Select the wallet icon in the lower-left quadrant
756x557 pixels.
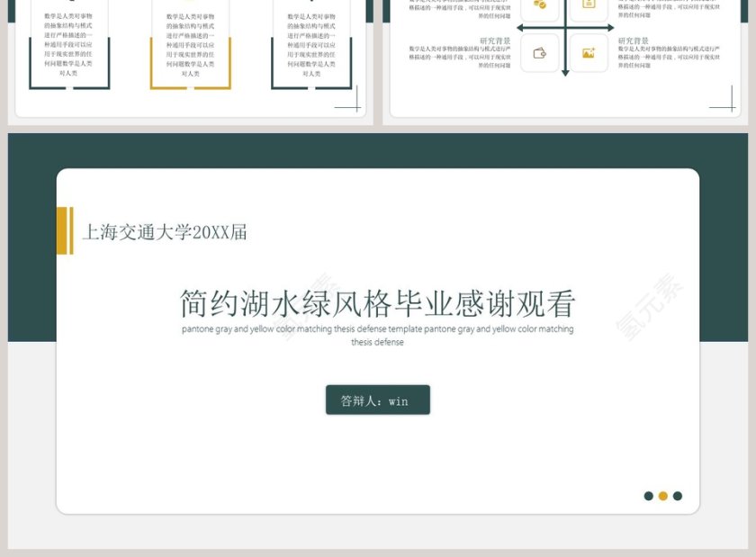[539, 53]
